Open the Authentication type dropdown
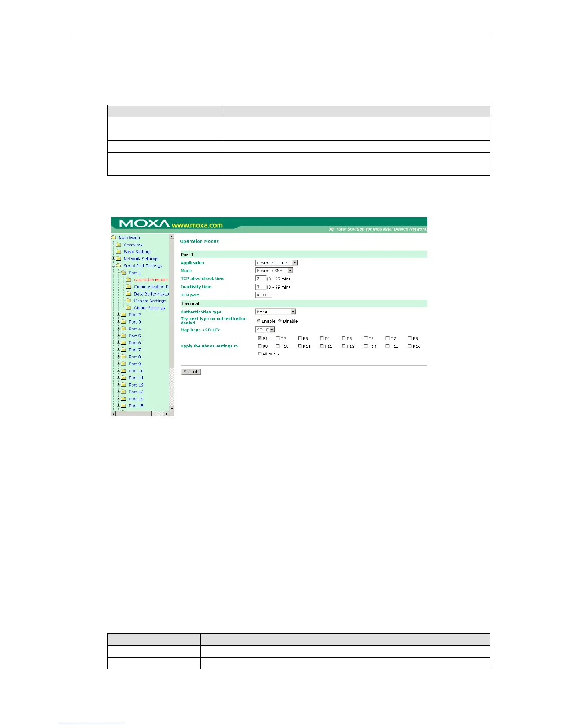 click(276, 312)
